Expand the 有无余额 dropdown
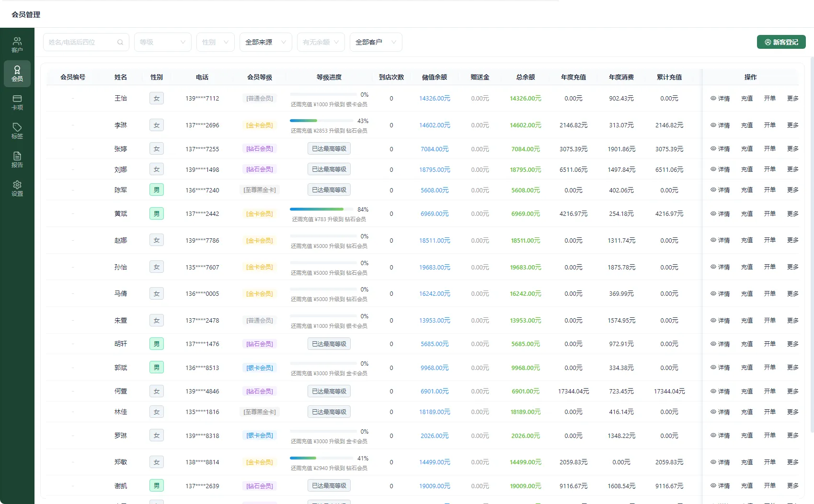The width and height of the screenshot is (814, 504). click(321, 42)
